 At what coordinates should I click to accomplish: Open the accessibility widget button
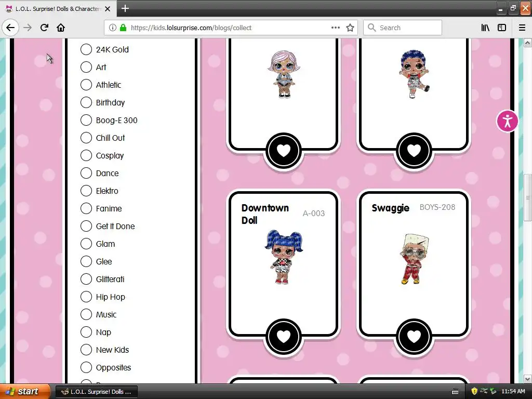[507, 121]
